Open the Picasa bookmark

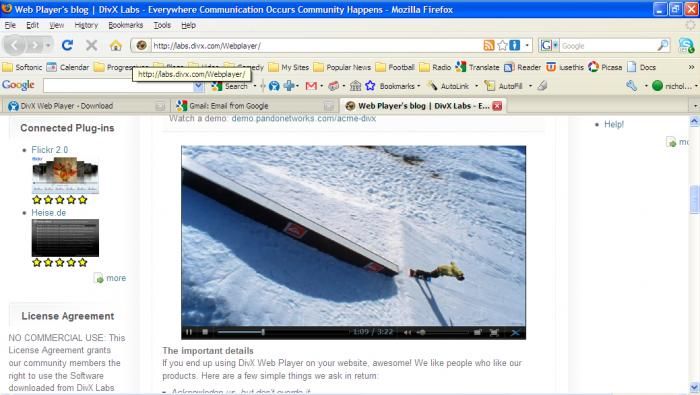coord(605,67)
